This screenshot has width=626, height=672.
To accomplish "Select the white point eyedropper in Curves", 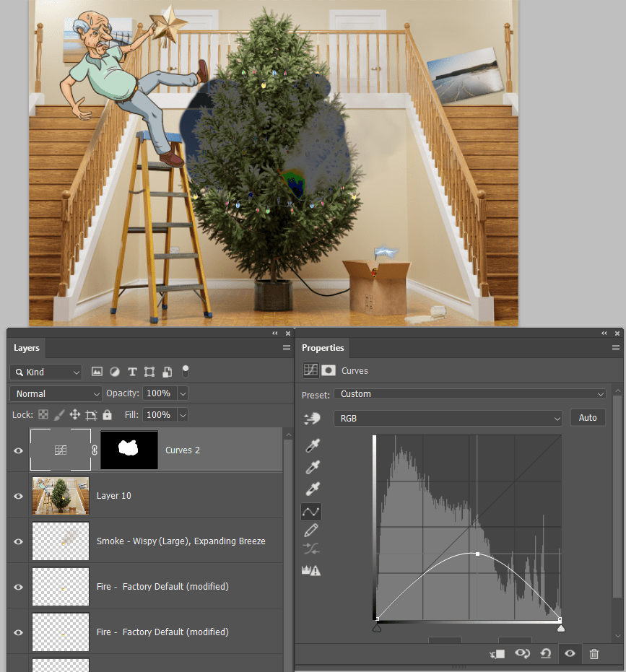I will pos(312,489).
